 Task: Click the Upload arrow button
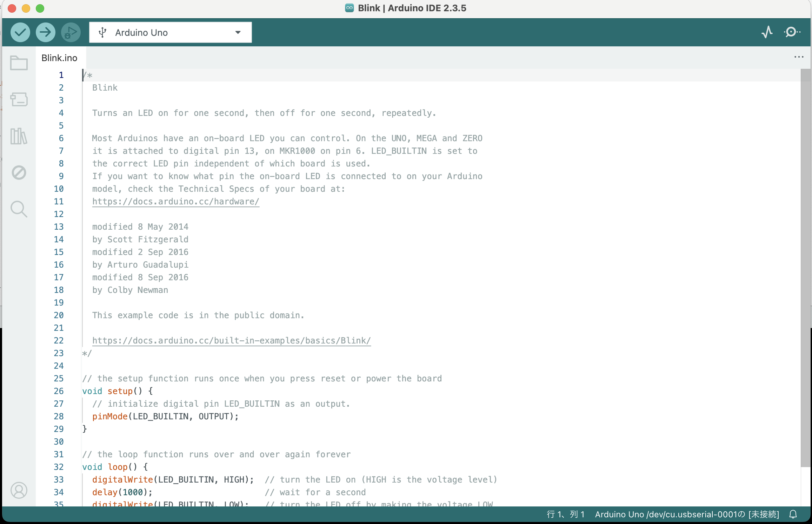click(45, 33)
